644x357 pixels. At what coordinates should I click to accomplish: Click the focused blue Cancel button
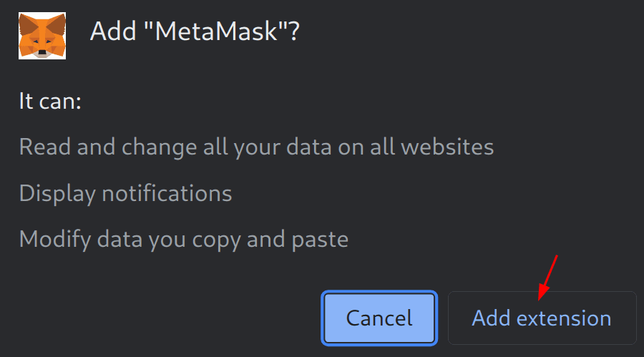[379, 318]
